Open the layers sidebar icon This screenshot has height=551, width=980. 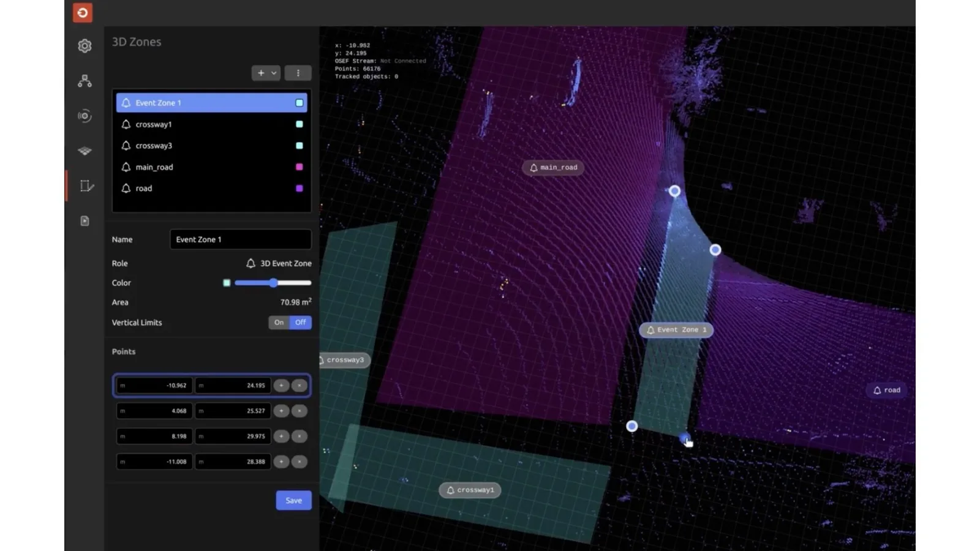pyautogui.click(x=85, y=151)
